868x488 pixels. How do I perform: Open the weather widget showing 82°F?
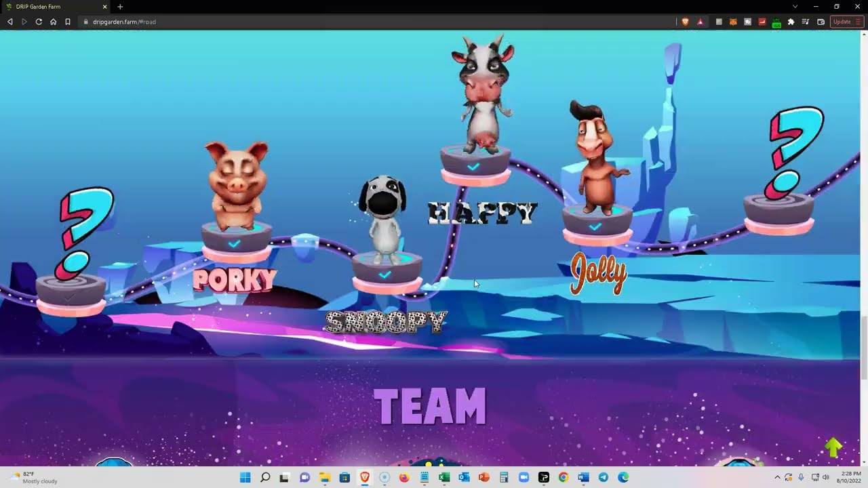[x=34, y=477]
